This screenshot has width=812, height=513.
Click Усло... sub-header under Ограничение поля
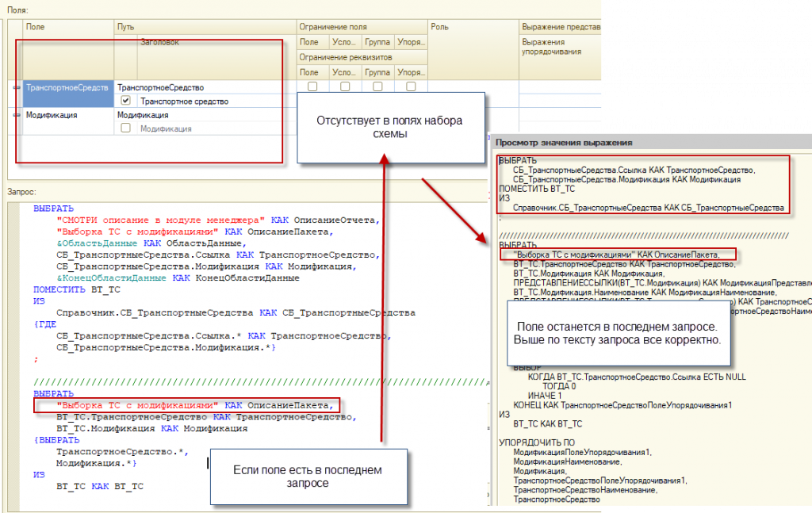345,42
